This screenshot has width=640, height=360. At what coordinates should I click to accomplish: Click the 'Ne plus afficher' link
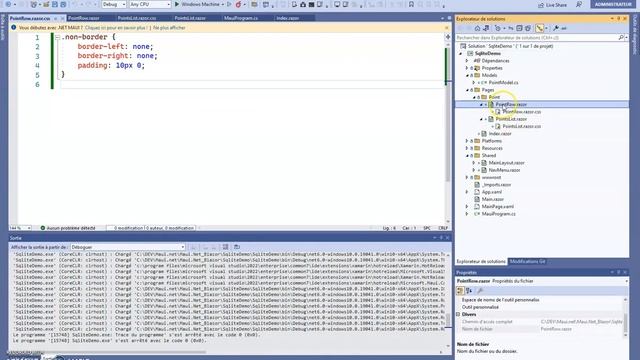click(x=169, y=28)
